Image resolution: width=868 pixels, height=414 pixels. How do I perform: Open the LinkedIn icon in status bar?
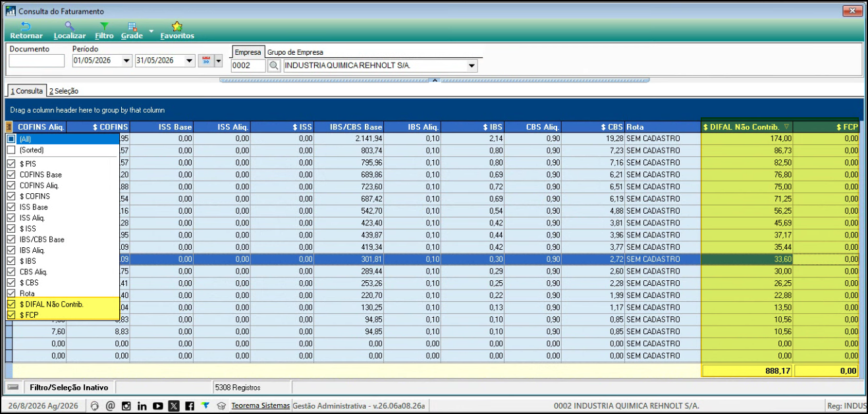(x=142, y=406)
